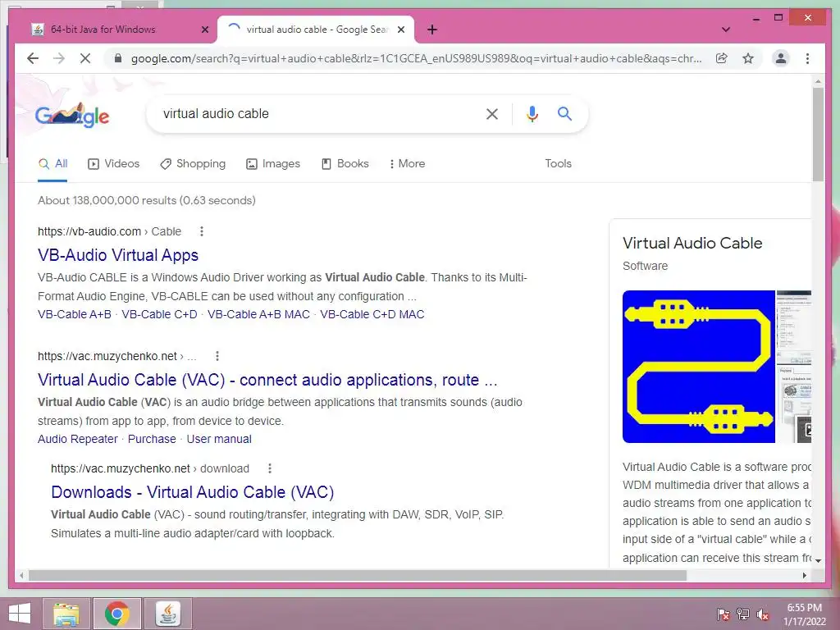Open the tab search chevron
This screenshot has height=630, width=840.
pyautogui.click(x=726, y=30)
